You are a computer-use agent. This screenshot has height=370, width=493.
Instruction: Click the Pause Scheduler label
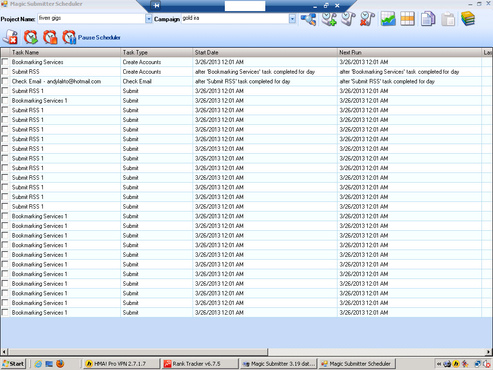99,37
